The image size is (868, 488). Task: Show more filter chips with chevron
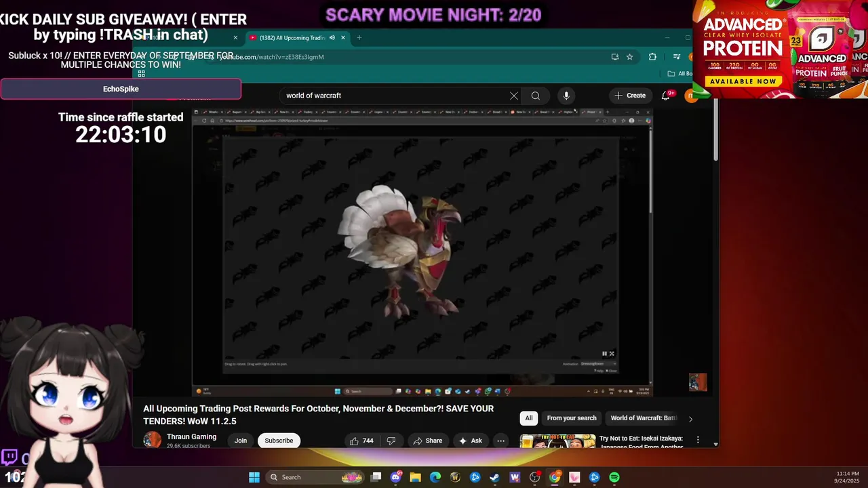pyautogui.click(x=690, y=419)
